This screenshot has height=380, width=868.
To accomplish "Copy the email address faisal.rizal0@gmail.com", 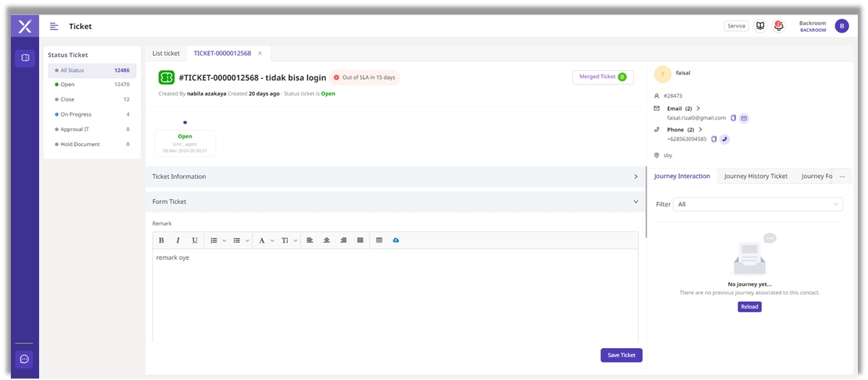I will point(733,118).
